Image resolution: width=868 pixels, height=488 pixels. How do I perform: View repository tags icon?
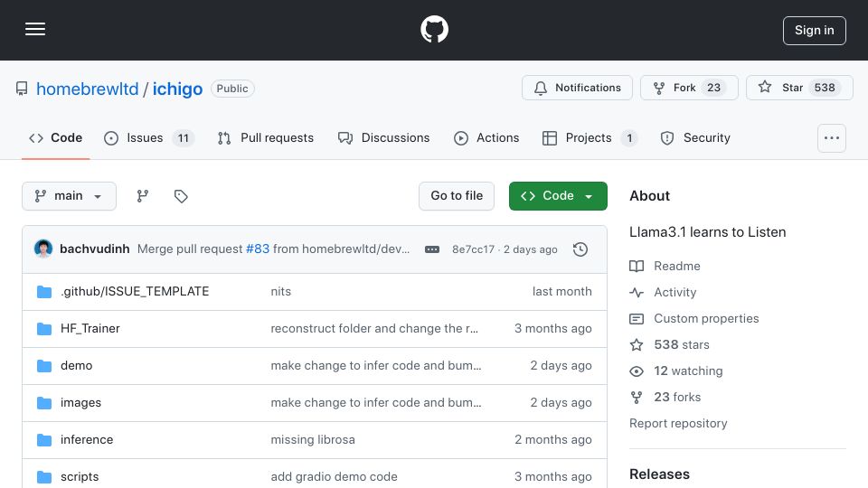coord(181,196)
